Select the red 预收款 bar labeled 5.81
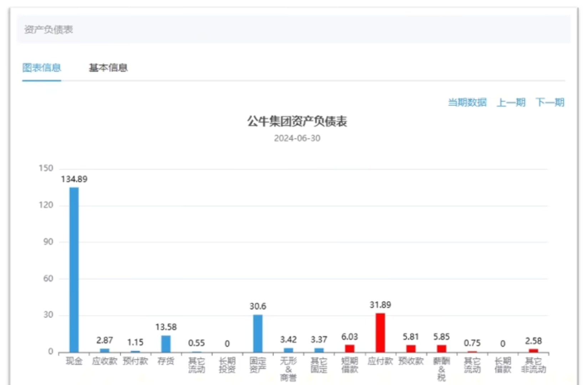 click(411, 348)
